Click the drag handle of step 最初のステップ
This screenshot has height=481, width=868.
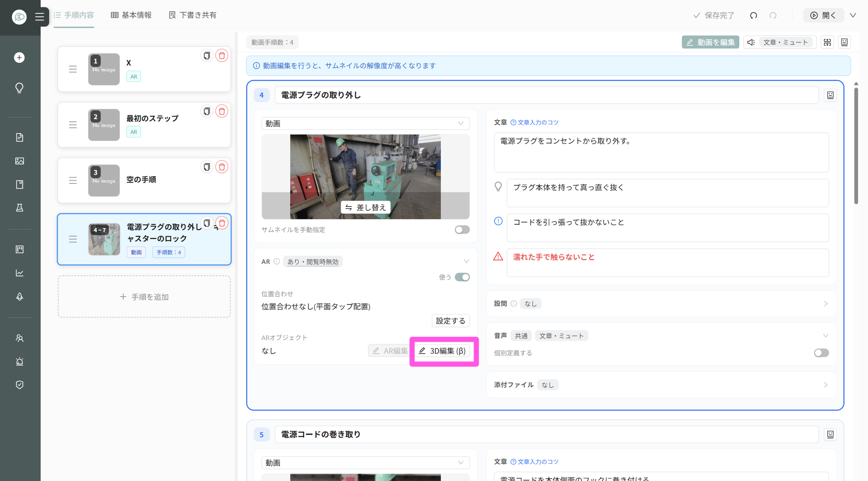pos(73,125)
